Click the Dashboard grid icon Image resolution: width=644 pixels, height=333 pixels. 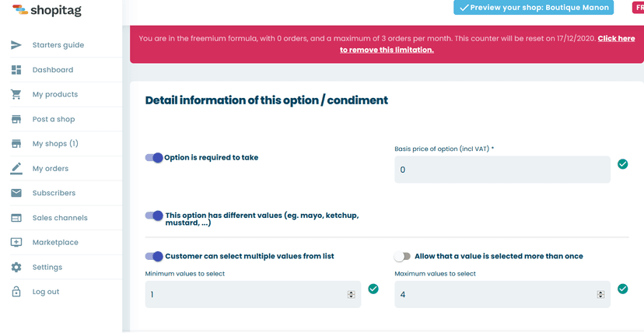pyautogui.click(x=16, y=70)
